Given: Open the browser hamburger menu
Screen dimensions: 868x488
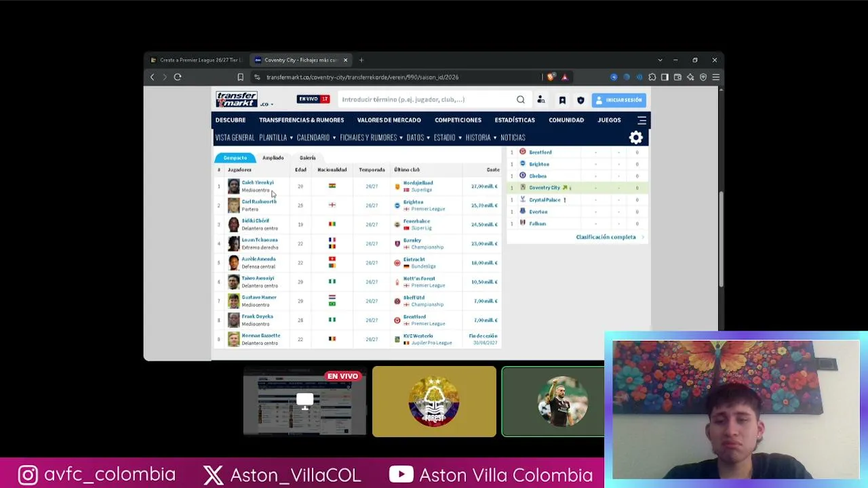Looking at the screenshot, I should click(x=715, y=77).
